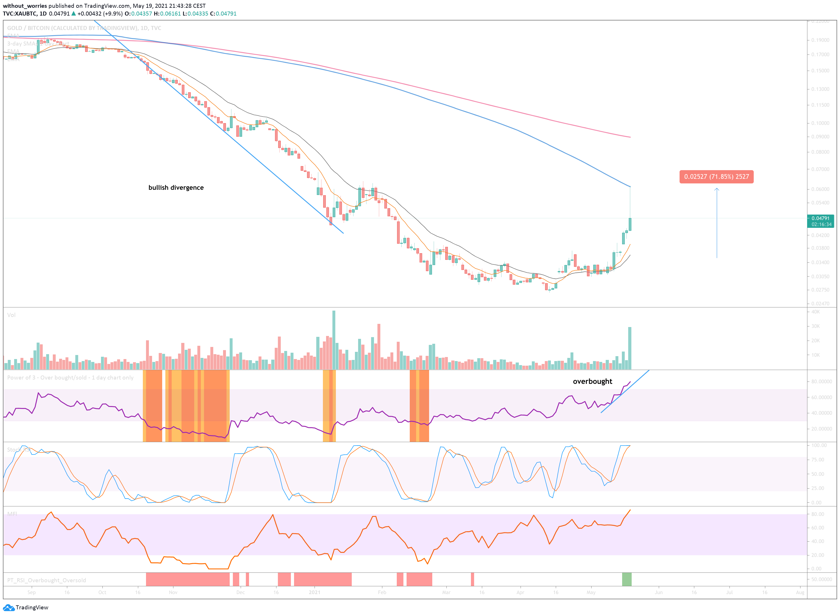Select the Gold / Bitcoin chart title legend
The height and width of the screenshot is (616, 840).
(84, 28)
